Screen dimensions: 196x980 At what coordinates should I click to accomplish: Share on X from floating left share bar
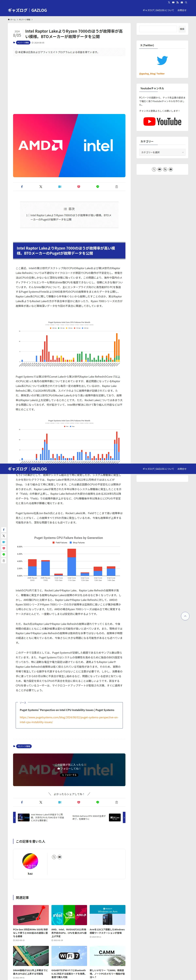point(4,536)
